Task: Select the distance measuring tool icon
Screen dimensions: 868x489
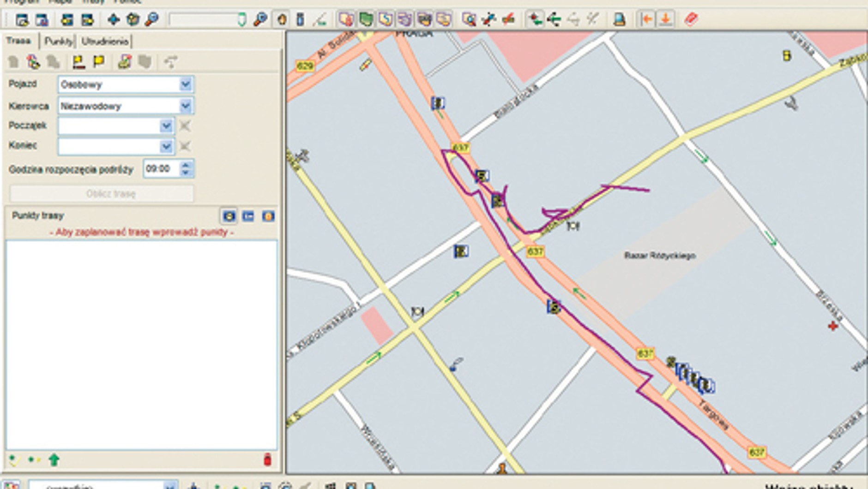Action: click(319, 19)
